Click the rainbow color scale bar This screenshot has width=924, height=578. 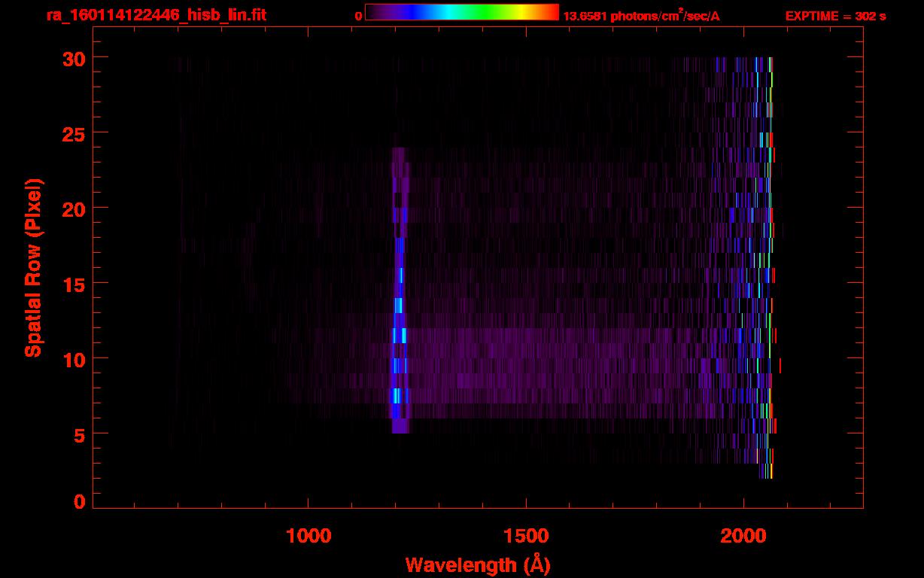click(x=461, y=12)
